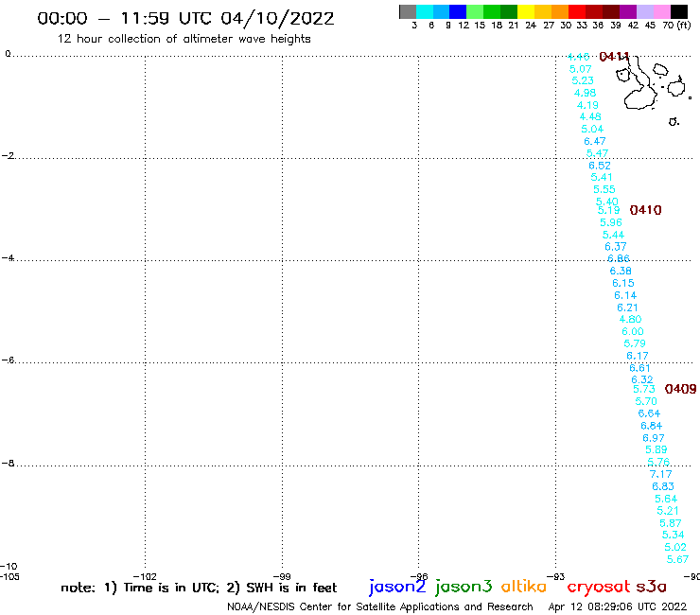This screenshot has width=700, height=615.
Task: Click the wave height value 6.83
Action: pyautogui.click(x=663, y=486)
